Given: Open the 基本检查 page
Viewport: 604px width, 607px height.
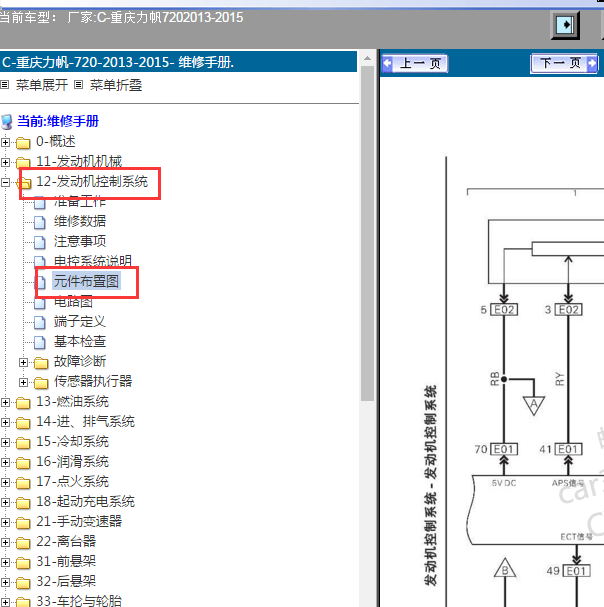Looking at the screenshot, I should pos(80,341).
